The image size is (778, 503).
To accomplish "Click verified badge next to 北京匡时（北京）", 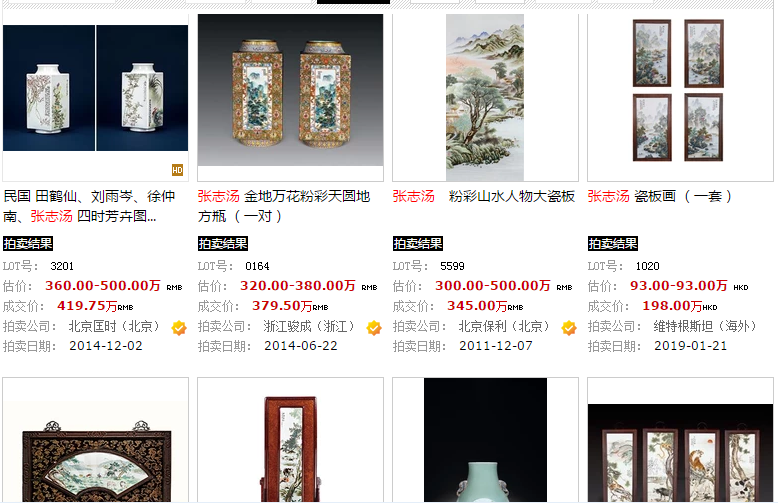I will pyautogui.click(x=179, y=327).
